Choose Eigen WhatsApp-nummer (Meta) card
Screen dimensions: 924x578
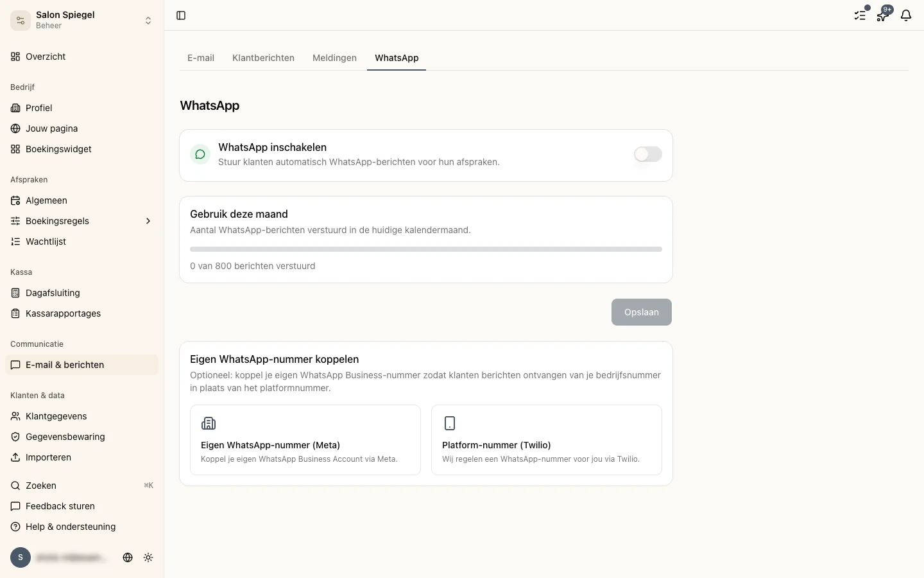(x=305, y=440)
